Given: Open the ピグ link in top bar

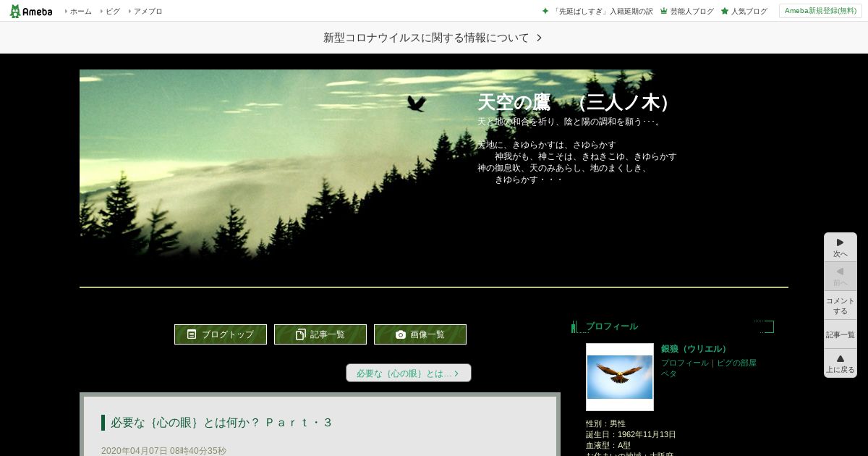Looking at the screenshot, I should (112, 11).
